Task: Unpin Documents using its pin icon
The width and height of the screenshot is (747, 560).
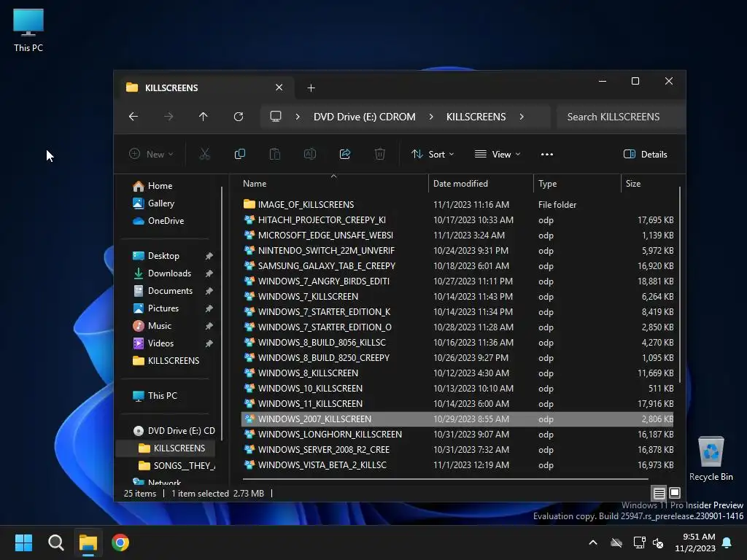Action: (x=209, y=291)
